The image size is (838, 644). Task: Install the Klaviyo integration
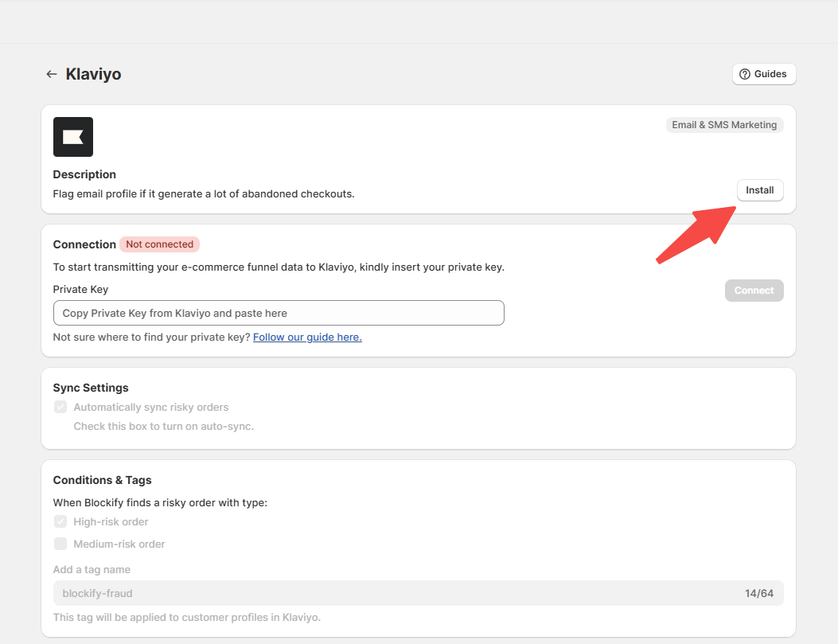pyautogui.click(x=759, y=189)
